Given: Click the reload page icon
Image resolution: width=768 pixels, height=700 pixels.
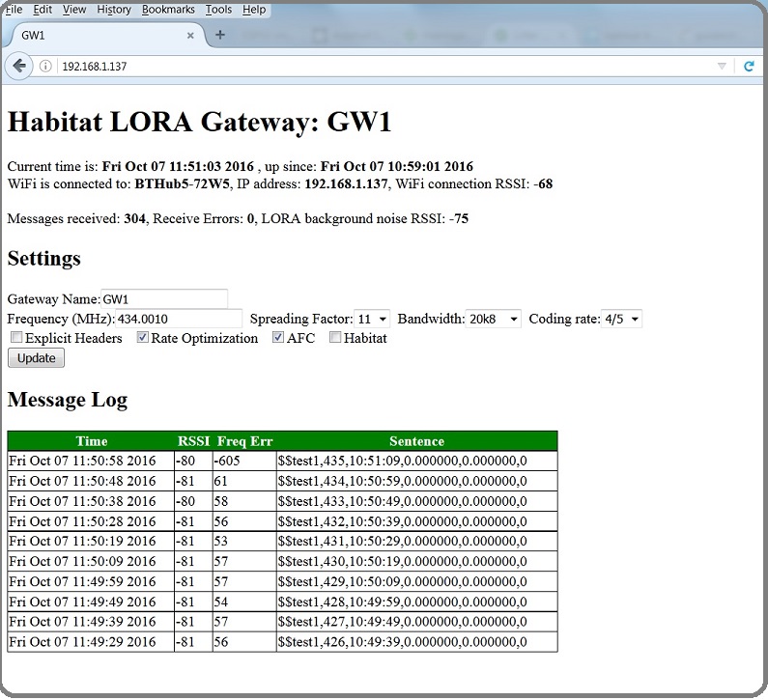Looking at the screenshot, I should [x=748, y=66].
